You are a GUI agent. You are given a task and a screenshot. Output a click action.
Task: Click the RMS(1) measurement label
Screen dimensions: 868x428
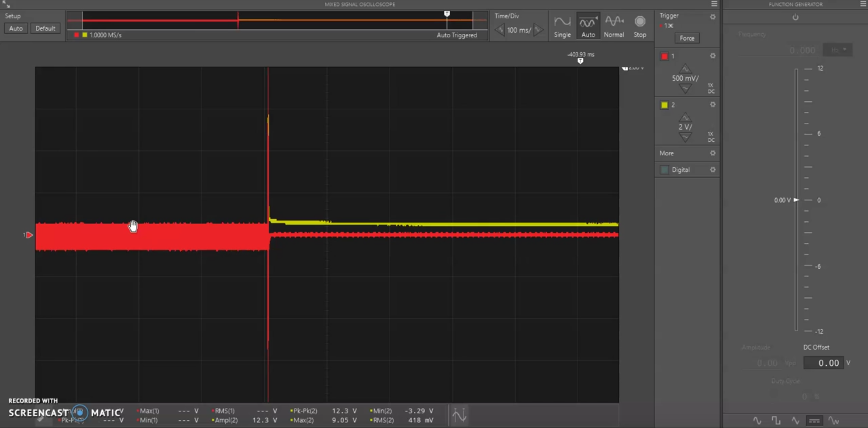tap(224, 411)
